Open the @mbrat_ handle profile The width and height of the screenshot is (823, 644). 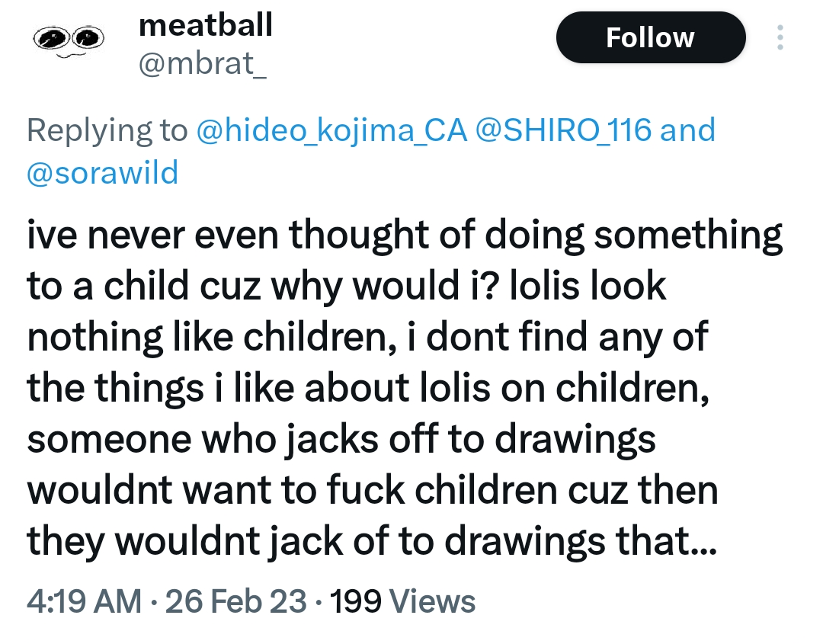203,64
